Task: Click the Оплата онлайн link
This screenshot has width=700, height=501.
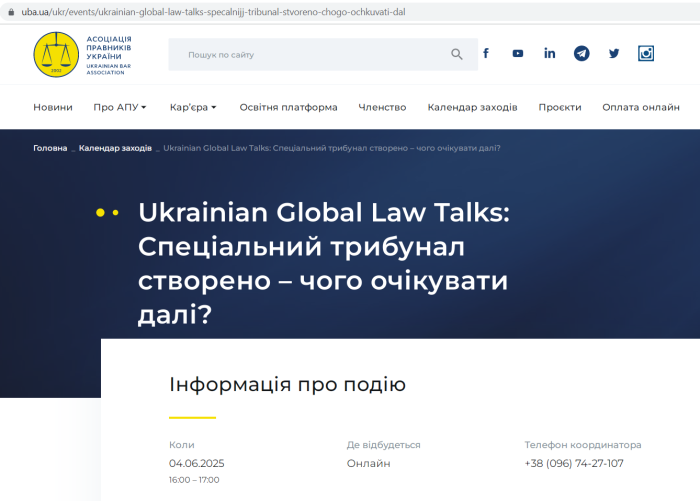Action: [641, 107]
